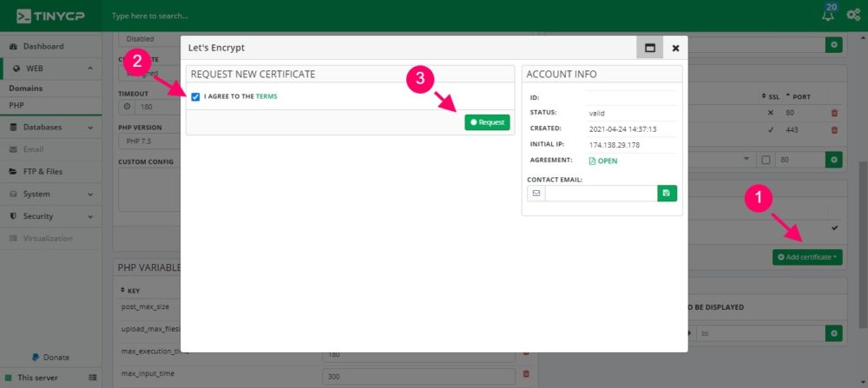
Task: Click the Donate PayPal link
Action: pyautogui.click(x=51, y=358)
